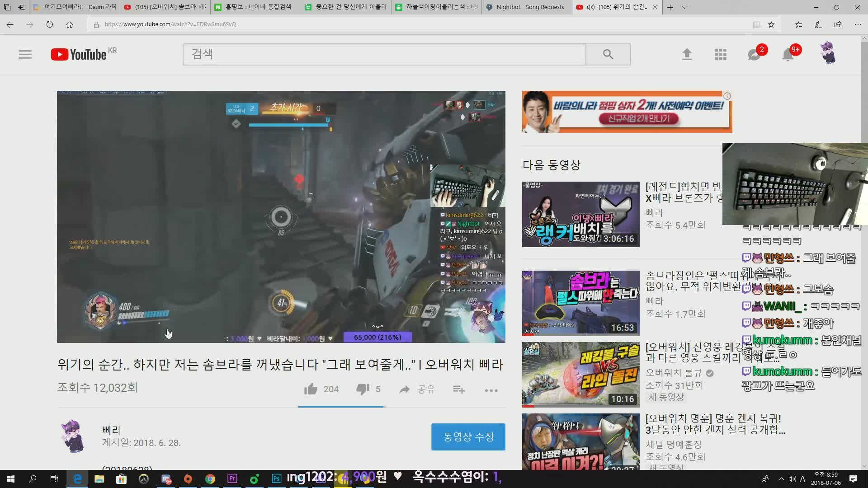The width and height of the screenshot is (868, 488).
Task: Open the 삐라 channel name link
Action: pos(112,430)
